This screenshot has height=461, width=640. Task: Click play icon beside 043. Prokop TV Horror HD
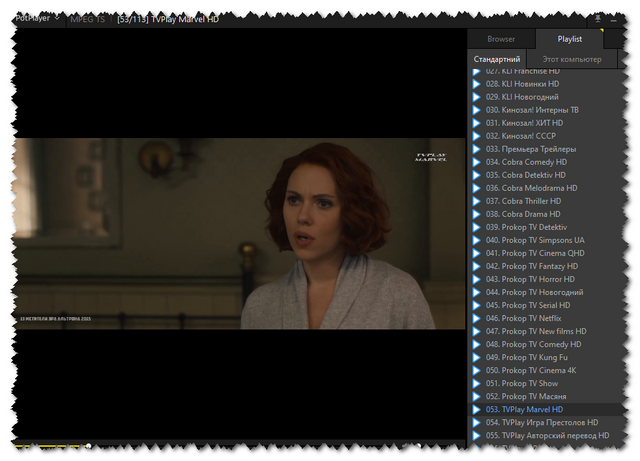tap(476, 280)
